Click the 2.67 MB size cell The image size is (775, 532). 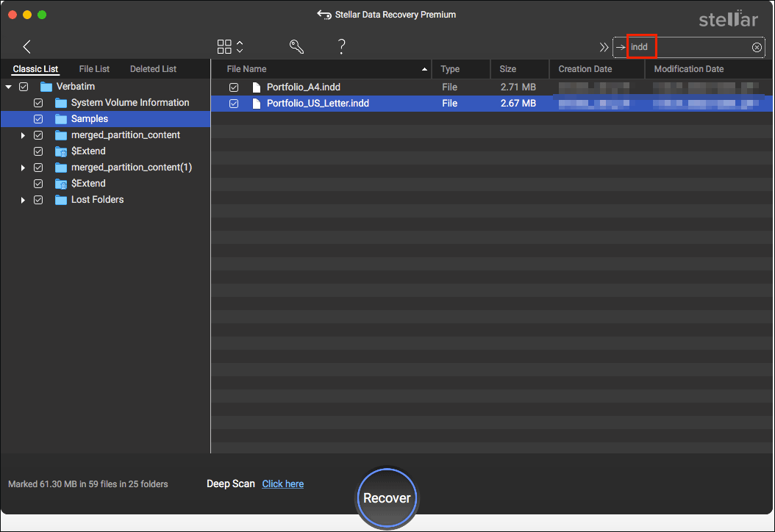coord(518,104)
